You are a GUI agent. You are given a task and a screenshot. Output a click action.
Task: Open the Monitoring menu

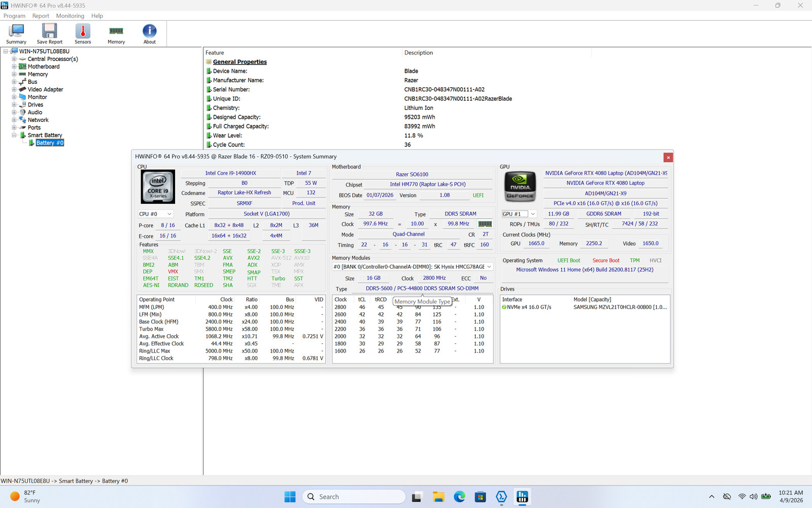click(x=70, y=16)
